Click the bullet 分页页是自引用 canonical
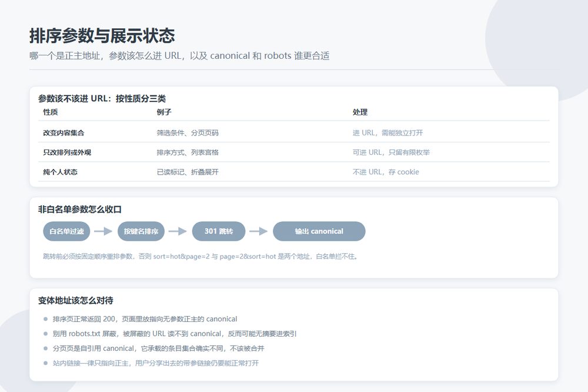The image size is (588, 392). (x=158, y=348)
